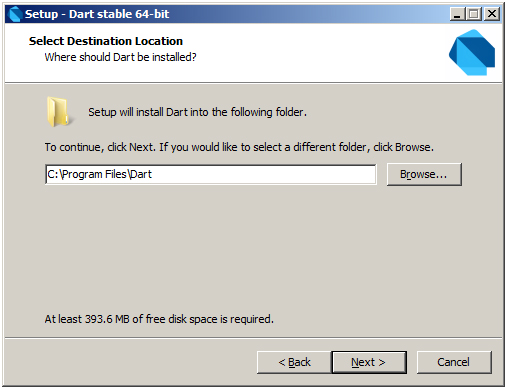Place cursor after 'Dart' in the install path

click(153, 174)
